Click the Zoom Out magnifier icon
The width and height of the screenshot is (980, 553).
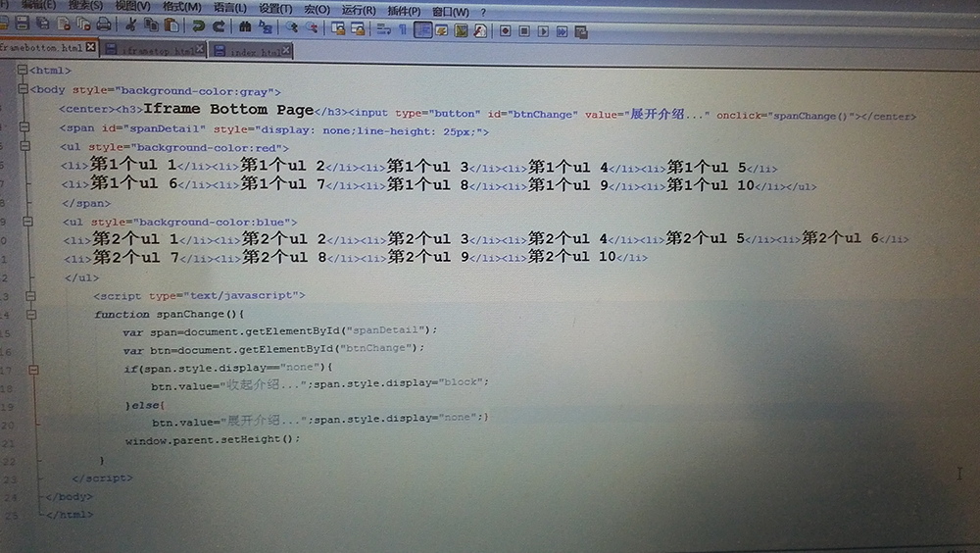[312, 27]
